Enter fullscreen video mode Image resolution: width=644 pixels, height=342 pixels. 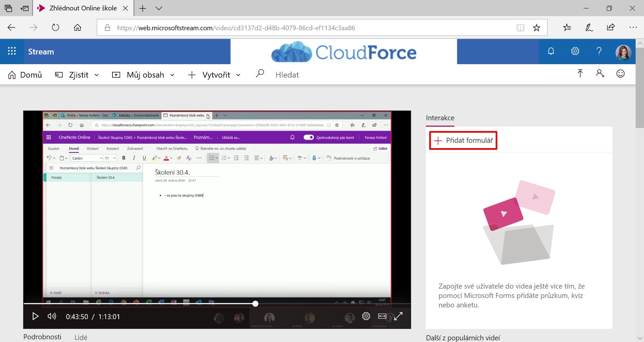pos(398,316)
